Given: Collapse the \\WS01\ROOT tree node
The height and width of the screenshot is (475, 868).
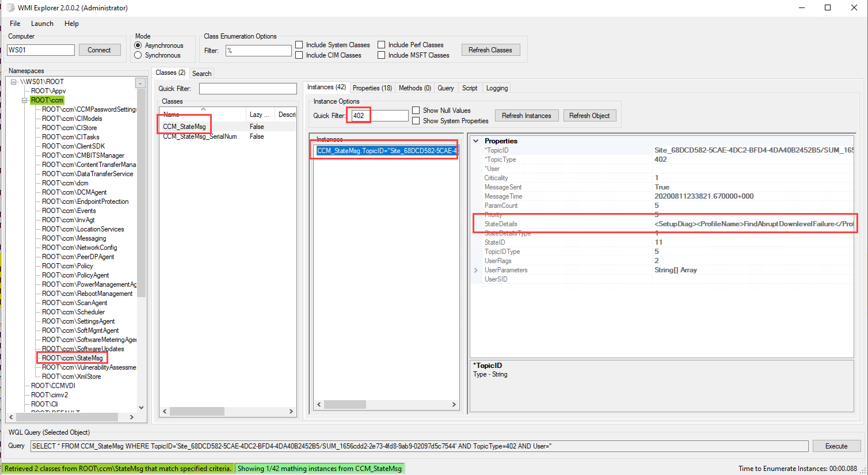Looking at the screenshot, I should (x=14, y=82).
